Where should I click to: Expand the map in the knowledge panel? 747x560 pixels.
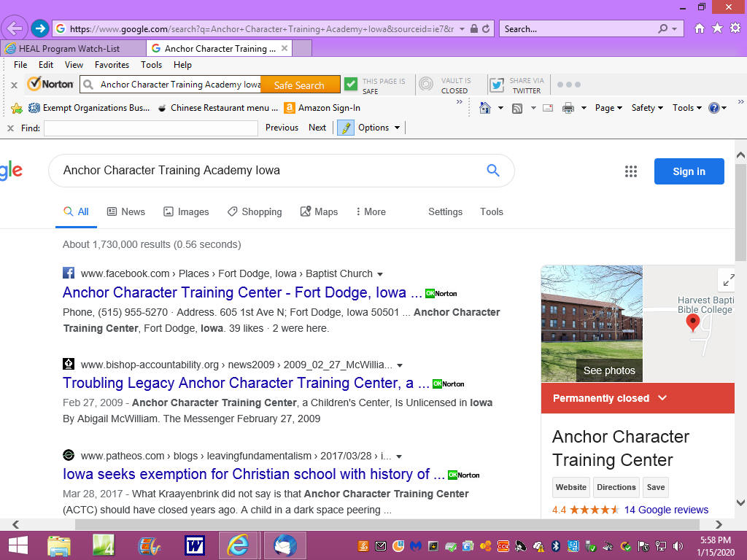728,281
